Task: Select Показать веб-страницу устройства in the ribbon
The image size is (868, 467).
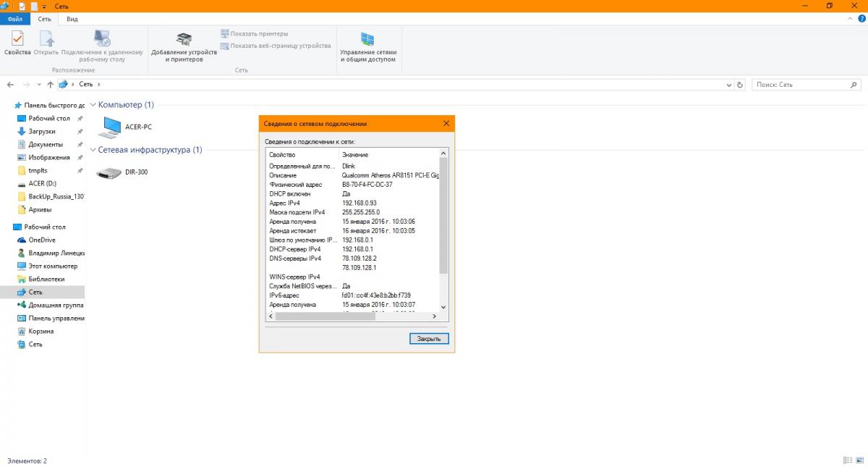Action: 276,46
